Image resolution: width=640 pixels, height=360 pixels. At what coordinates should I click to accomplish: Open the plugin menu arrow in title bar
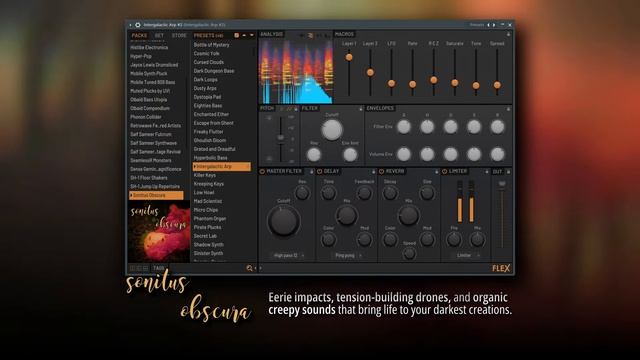point(131,25)
